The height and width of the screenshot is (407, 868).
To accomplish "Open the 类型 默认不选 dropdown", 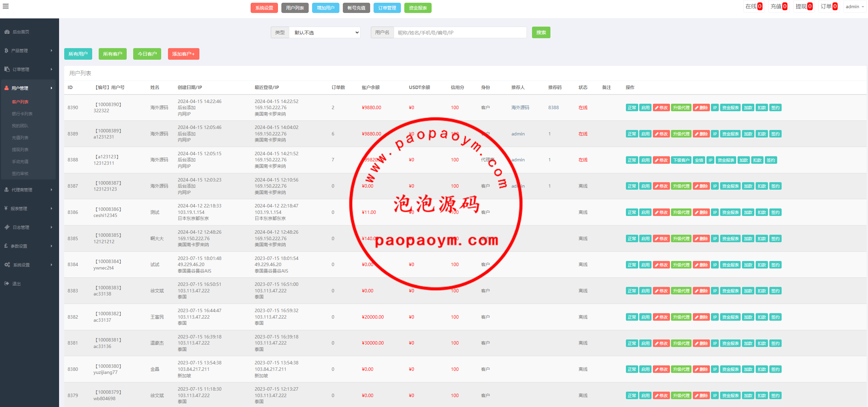I will [325, 32].
